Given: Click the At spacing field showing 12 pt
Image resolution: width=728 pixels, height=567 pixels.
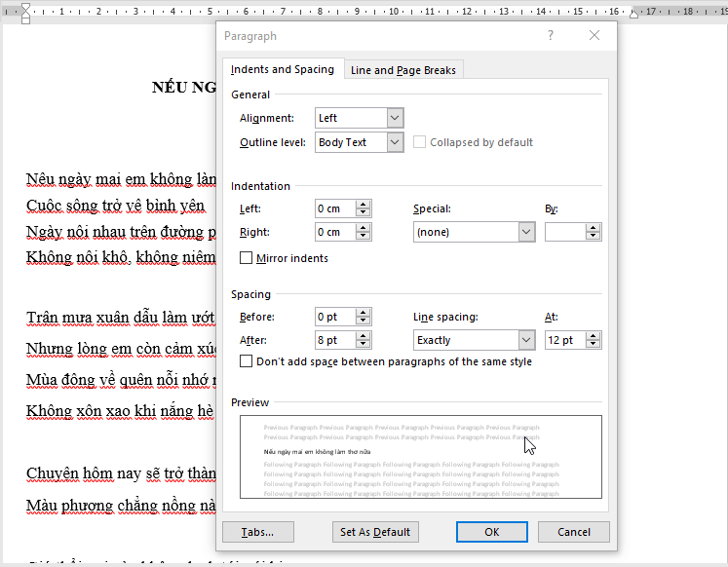Looking at the screenshot, I should coord(565,340).
